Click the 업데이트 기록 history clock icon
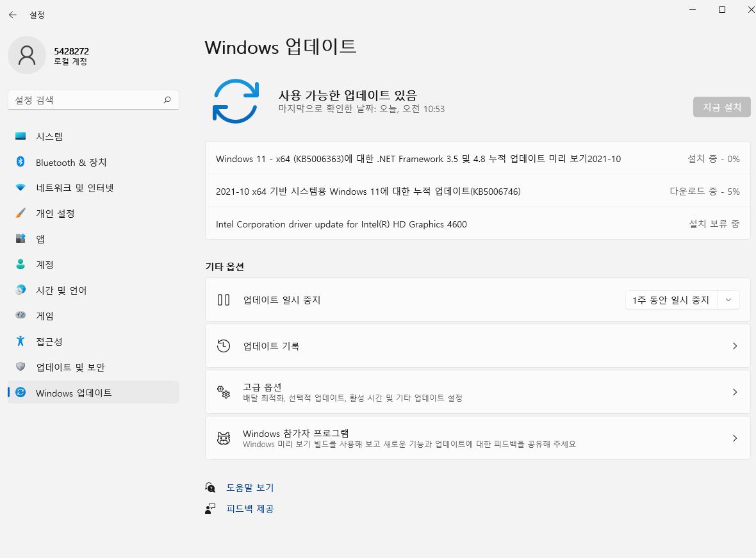 224,346
